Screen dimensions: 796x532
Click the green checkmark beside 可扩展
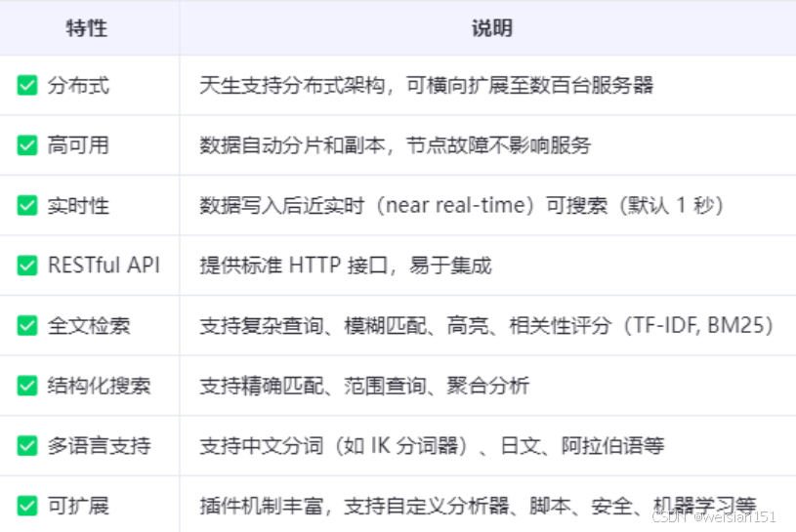coord(27,506)
